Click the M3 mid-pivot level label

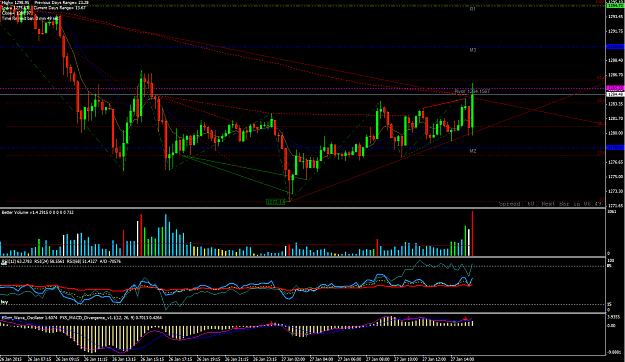click(473, 50)
